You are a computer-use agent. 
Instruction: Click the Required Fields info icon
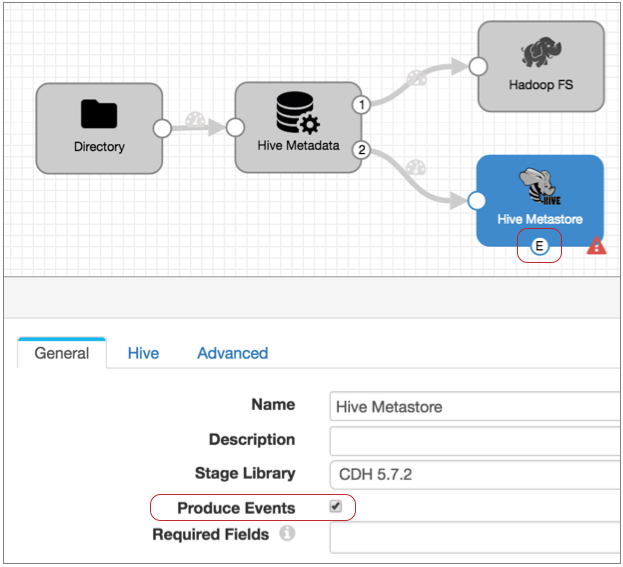pos(287,534)
